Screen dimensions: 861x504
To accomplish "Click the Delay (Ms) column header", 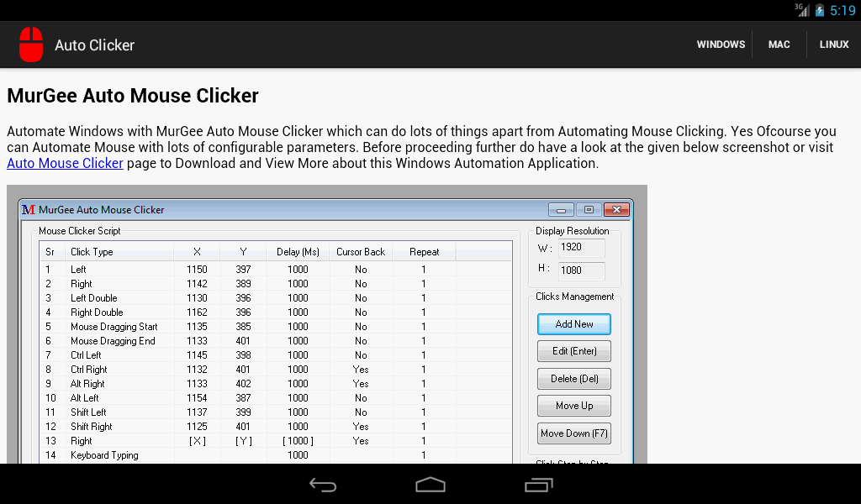I will click(298, 252).
